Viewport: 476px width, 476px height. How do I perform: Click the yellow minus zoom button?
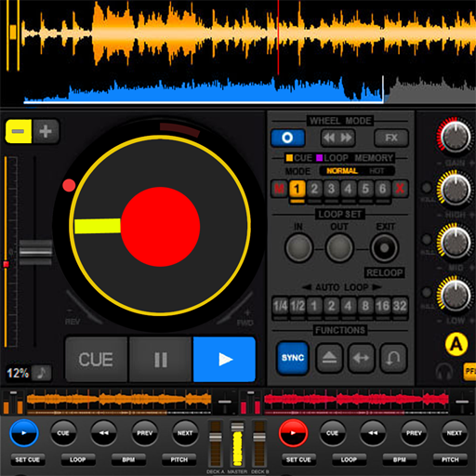pos(19,131)
